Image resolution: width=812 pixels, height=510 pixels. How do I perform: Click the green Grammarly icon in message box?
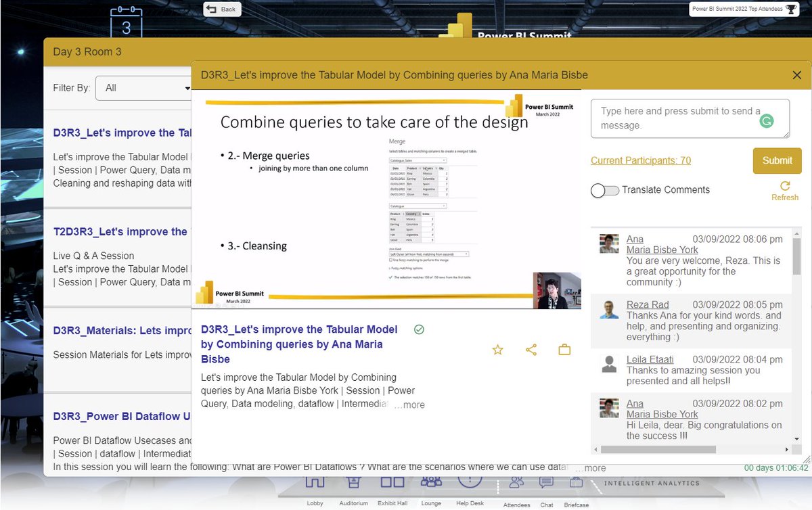(766, 121)
